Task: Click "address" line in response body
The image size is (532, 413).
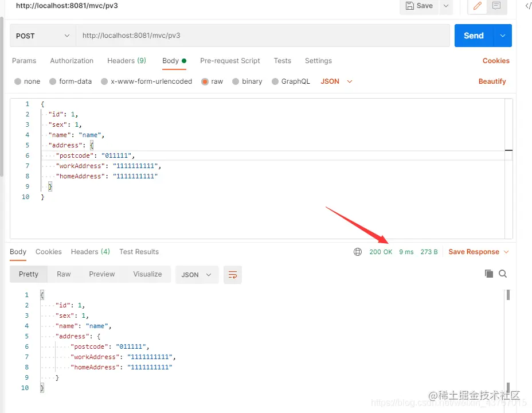Action: pos(78,336)
